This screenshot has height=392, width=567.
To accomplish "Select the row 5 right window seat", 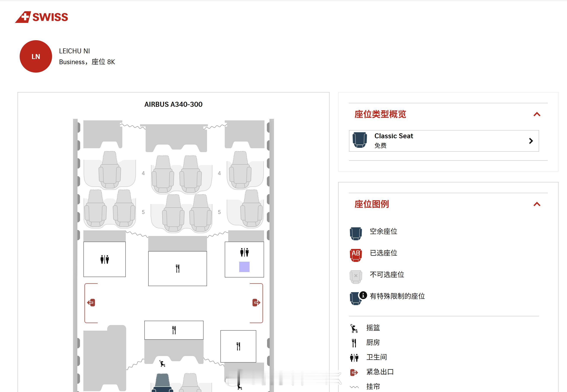I will point(252,208).
